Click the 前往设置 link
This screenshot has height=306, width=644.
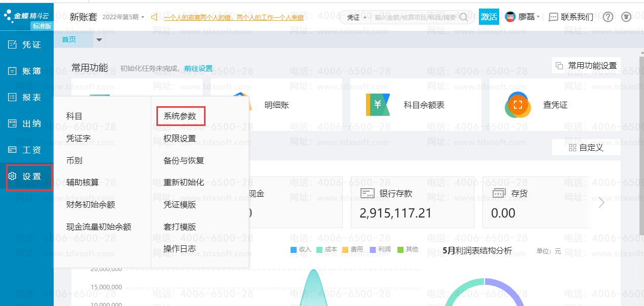198,68
